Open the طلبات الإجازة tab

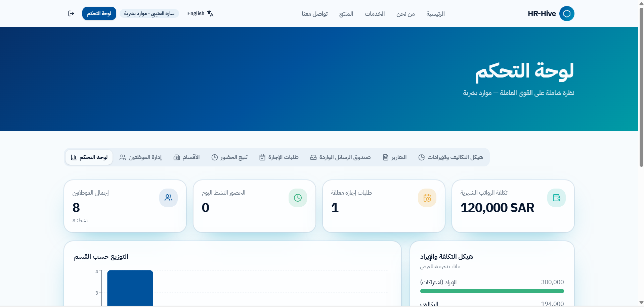pos(279,157)
